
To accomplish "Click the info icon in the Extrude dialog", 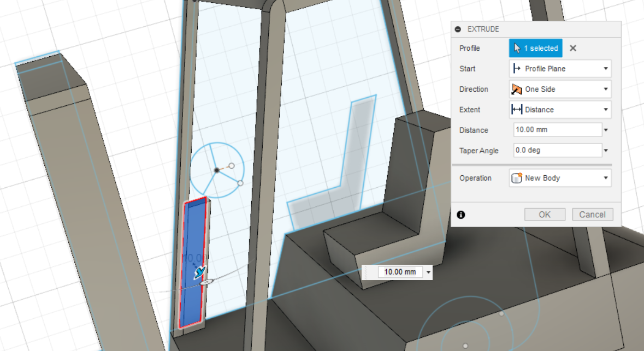I will pos(461,215).
